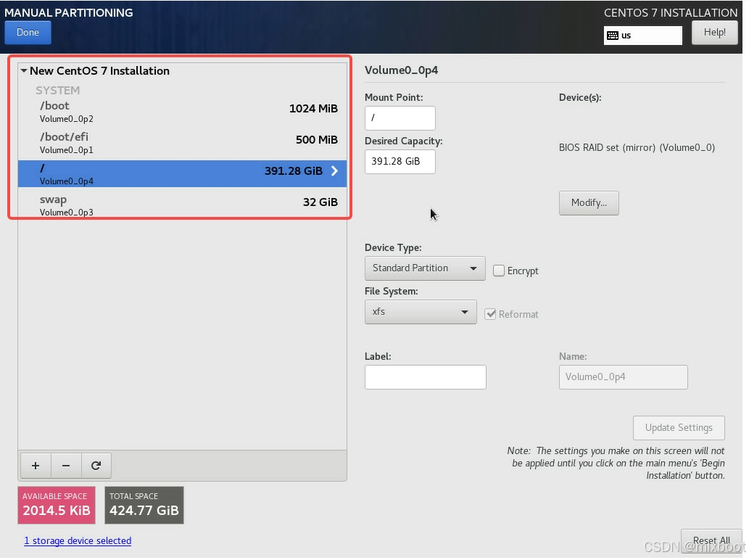Click the Modify... button
The image size is (749, 560).
click(589, 203)
